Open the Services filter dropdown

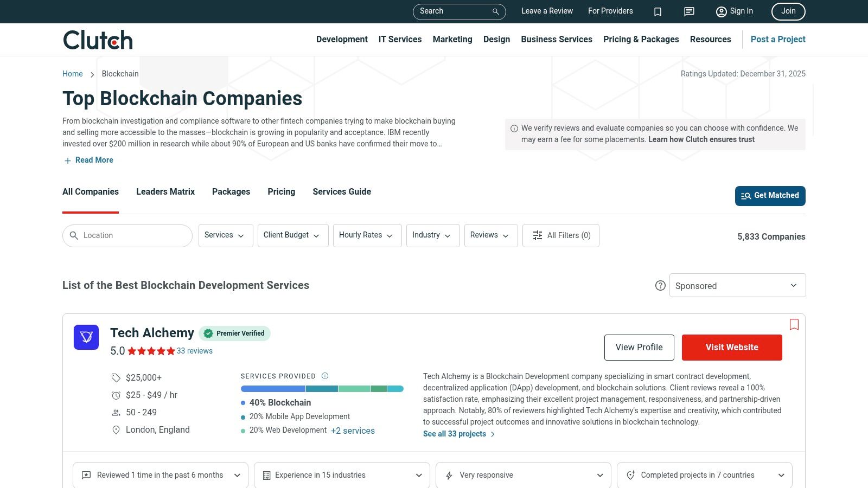[x=226, y=235]
